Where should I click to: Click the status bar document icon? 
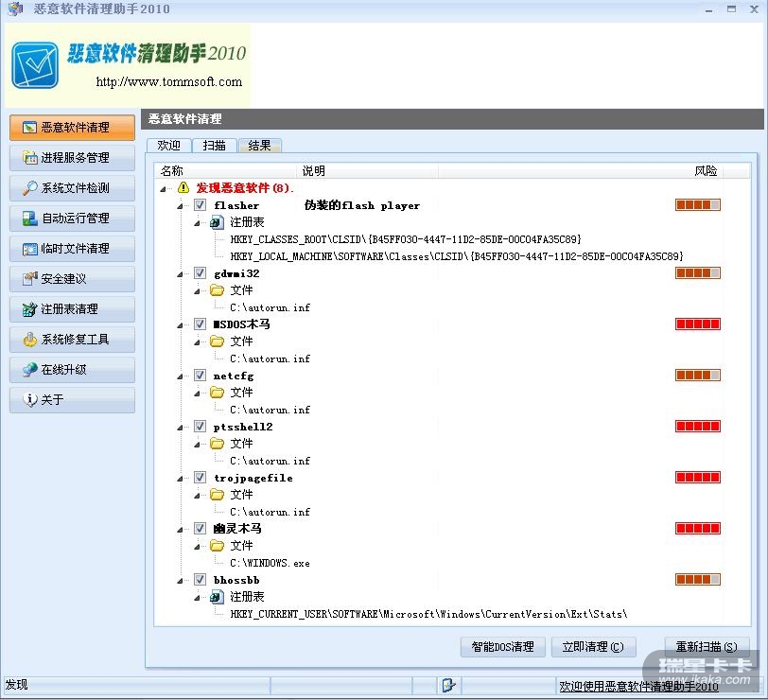pyautogui.click(x=448, y=685)
